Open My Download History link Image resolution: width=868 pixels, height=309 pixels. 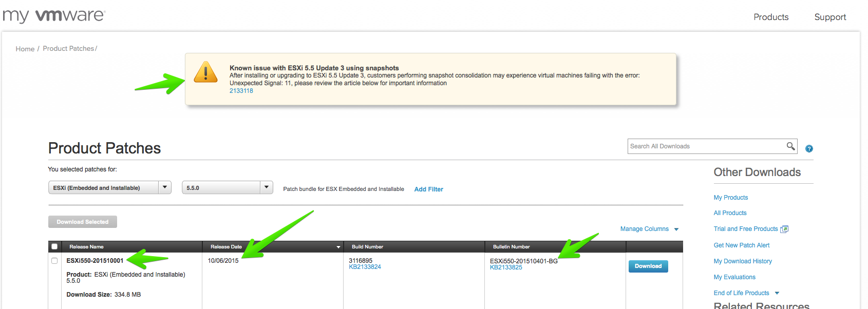pos(743,261)
